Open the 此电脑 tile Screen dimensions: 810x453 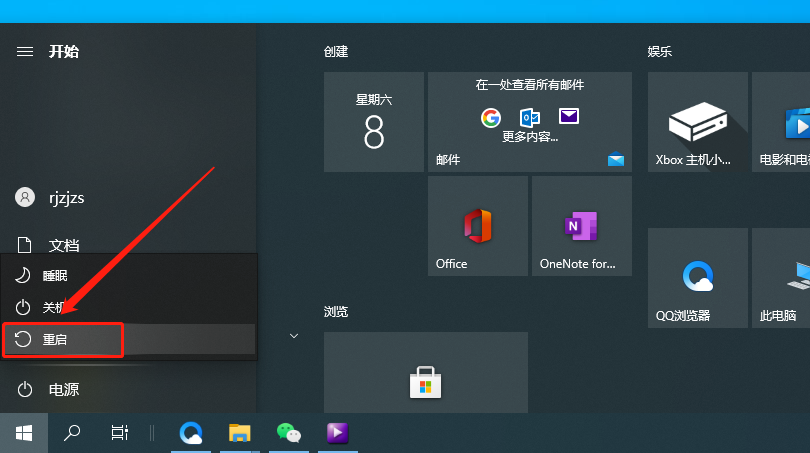tap(781, 278)
